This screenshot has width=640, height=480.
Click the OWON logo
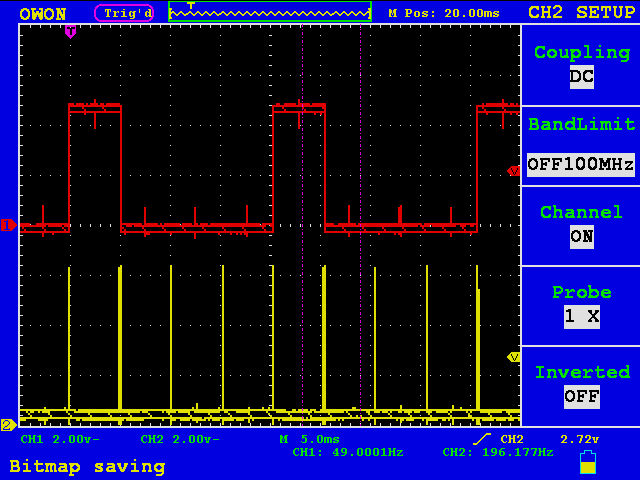tap(42, 14)
